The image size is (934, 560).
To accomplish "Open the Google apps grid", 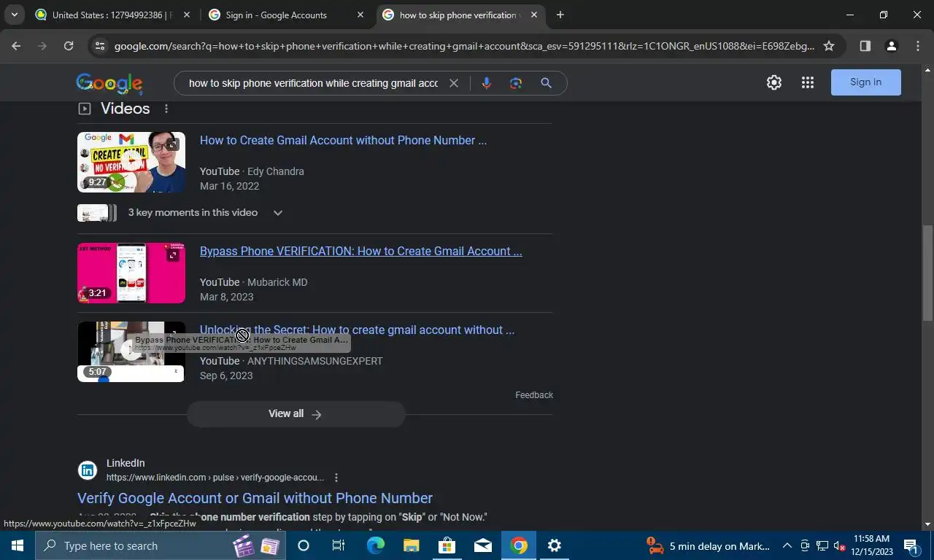I will [x=807, y=82].
